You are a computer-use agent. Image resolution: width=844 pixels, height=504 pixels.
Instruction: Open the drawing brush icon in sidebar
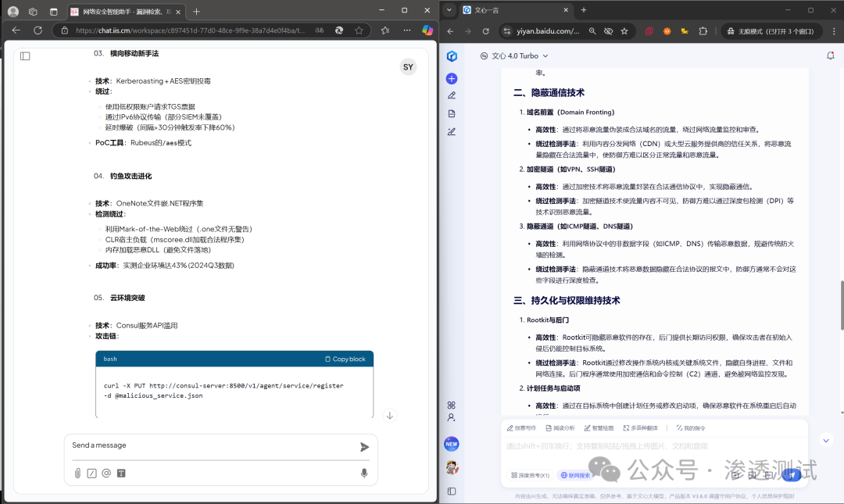452,131
